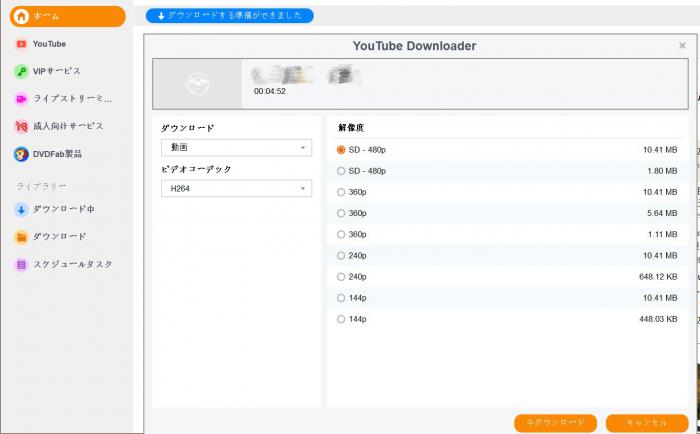Open 成人向けサービス 18 icon item
700x434 pixels.
pyautogui.click(x=21, y=126)
